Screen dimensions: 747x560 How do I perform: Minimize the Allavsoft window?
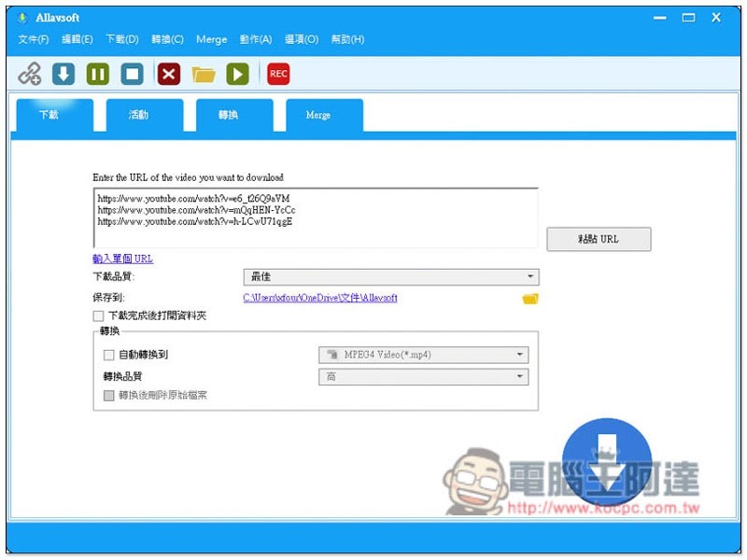coord(660,18)
